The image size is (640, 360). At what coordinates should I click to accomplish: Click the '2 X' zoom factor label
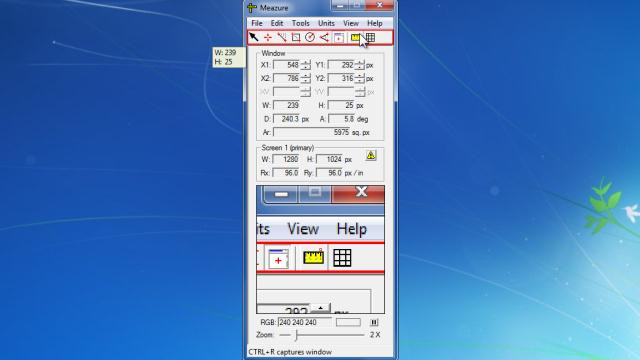tap(375, 335)
